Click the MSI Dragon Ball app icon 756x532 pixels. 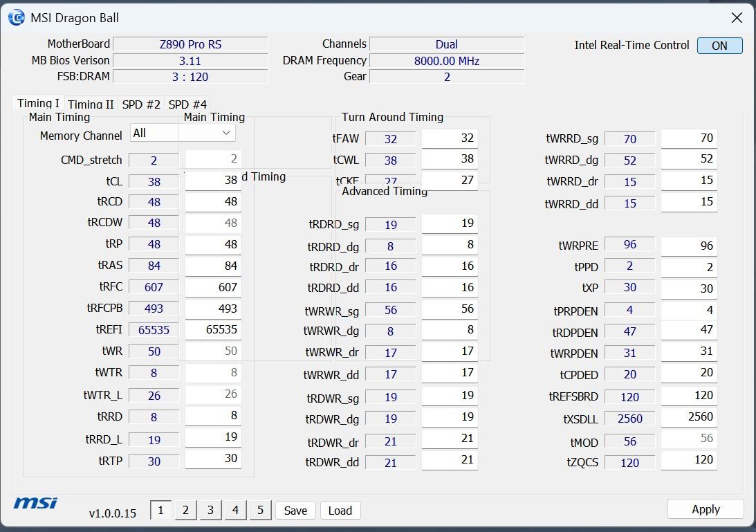click(x=17, y=18)
